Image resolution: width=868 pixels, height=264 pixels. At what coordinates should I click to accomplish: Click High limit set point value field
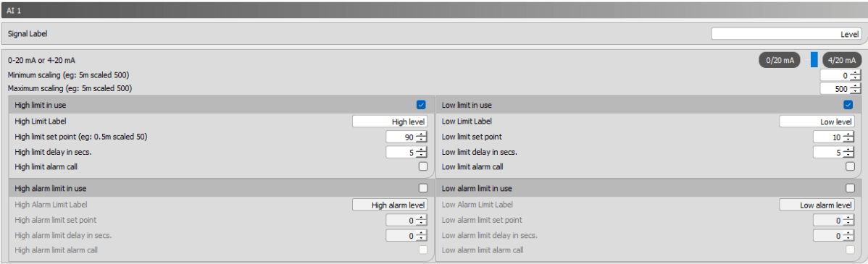click(x=400, y=137)
